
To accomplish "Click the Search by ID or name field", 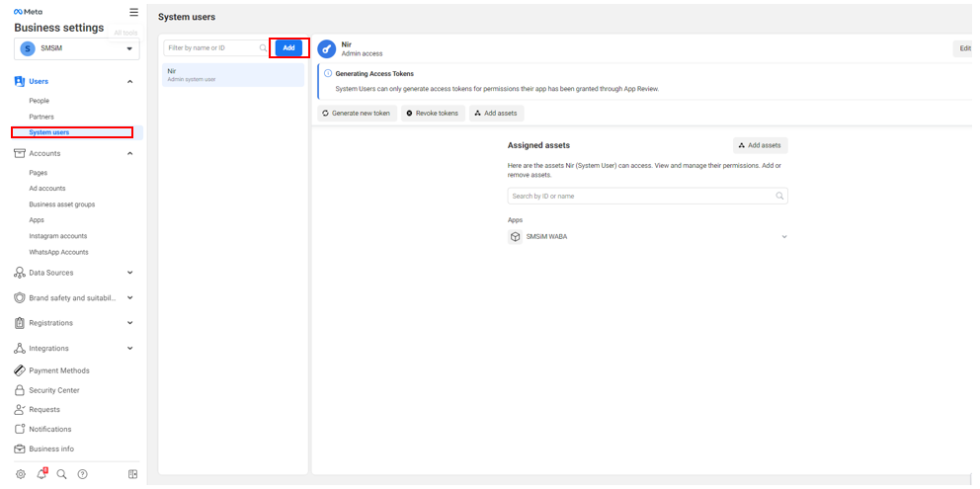I will (647, 196).
